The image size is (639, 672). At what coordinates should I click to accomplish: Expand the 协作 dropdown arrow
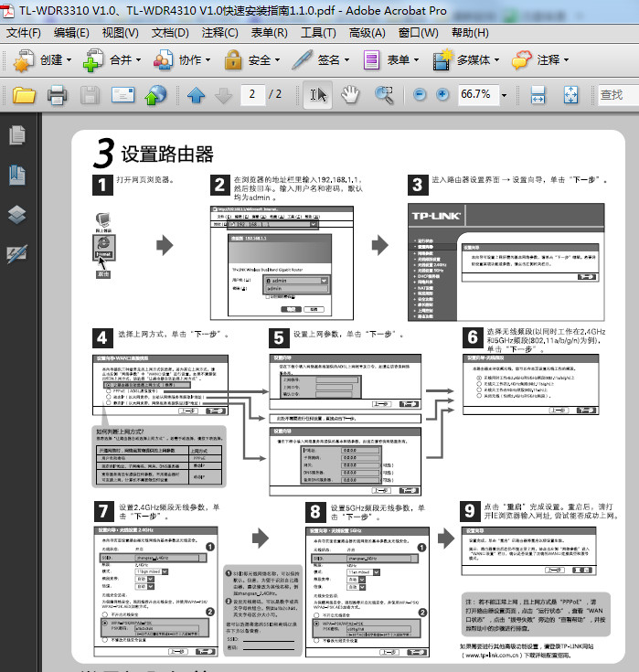coord(208,60)
